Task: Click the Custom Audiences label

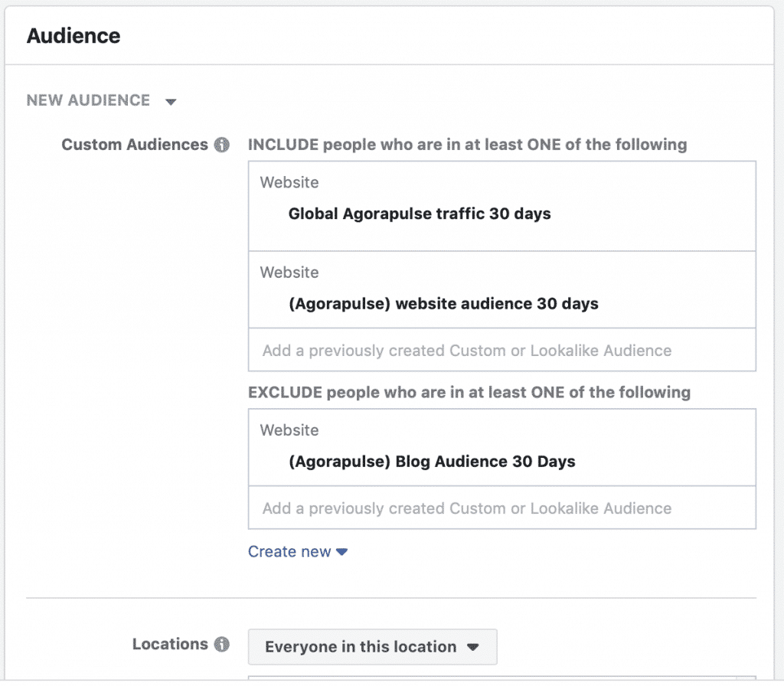Action: coord(135,145)
